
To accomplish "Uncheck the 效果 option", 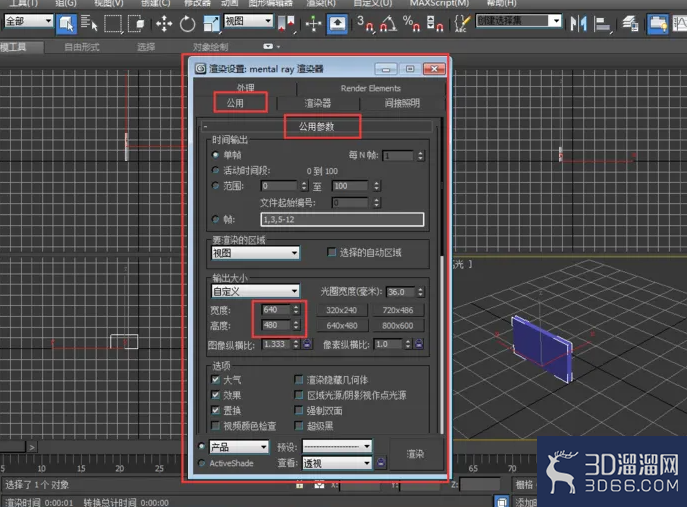I will click(x=215, y=395).
